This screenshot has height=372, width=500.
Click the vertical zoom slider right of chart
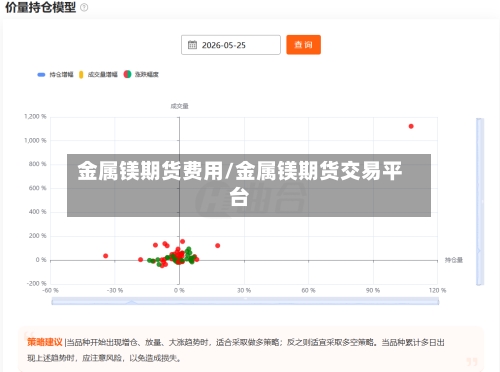click(x=480, y=202)
